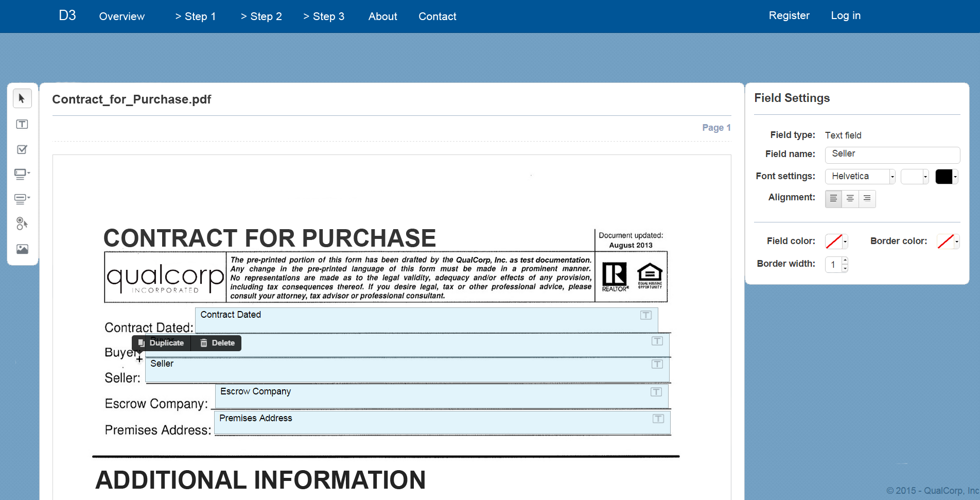
Task: Click the Field name input containing Seller
Action: click(892, 154)
